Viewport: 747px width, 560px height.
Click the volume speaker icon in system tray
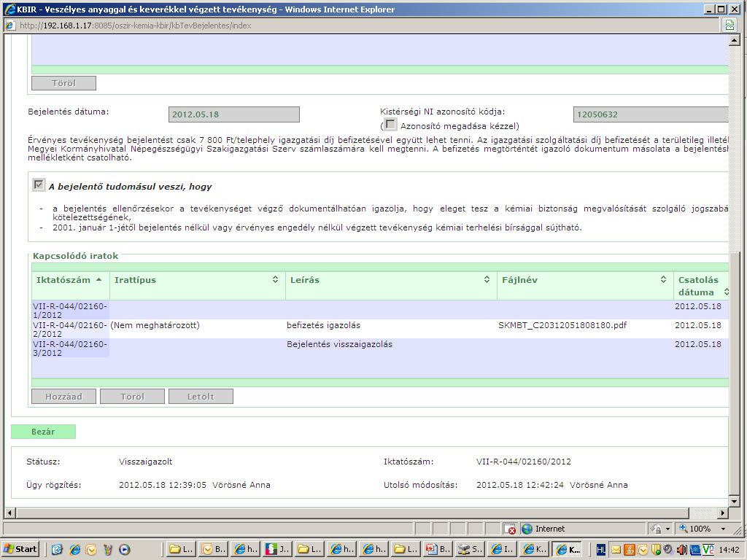pos(682,550)
